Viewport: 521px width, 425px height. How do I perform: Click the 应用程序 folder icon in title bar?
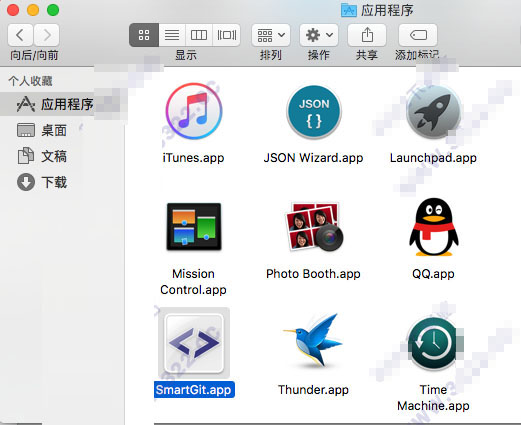(349, 10)
